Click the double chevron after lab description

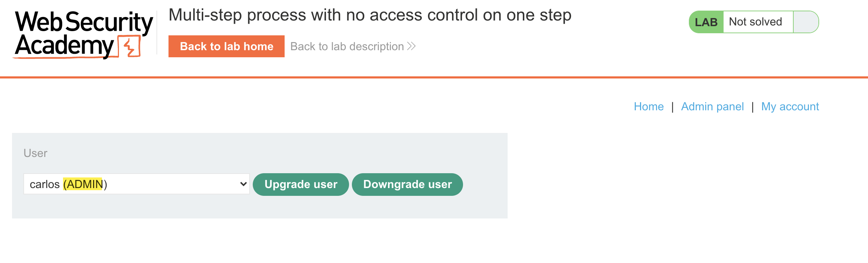(411, 46)
